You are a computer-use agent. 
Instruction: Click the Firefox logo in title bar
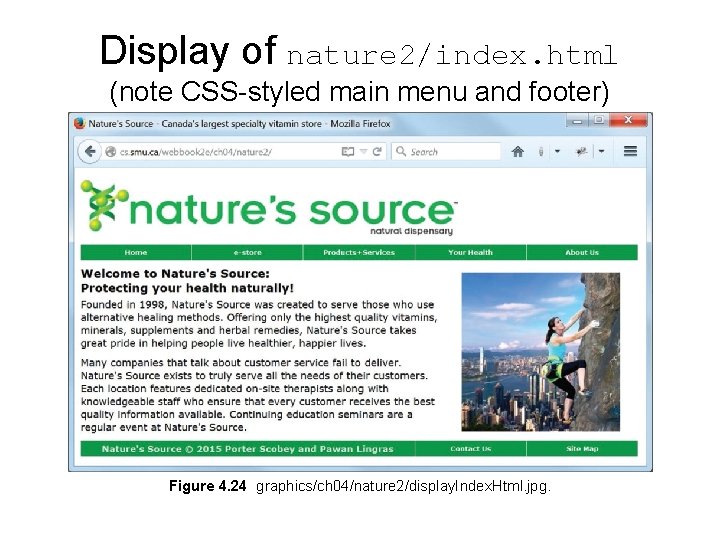click(79, 123)
